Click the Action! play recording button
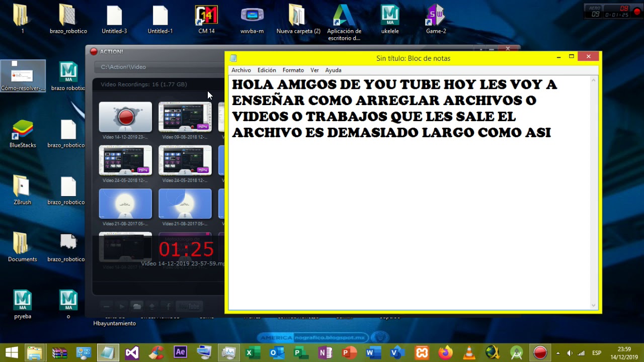The height and width of the screenshot is (362, 644). [x=121, y=306]
